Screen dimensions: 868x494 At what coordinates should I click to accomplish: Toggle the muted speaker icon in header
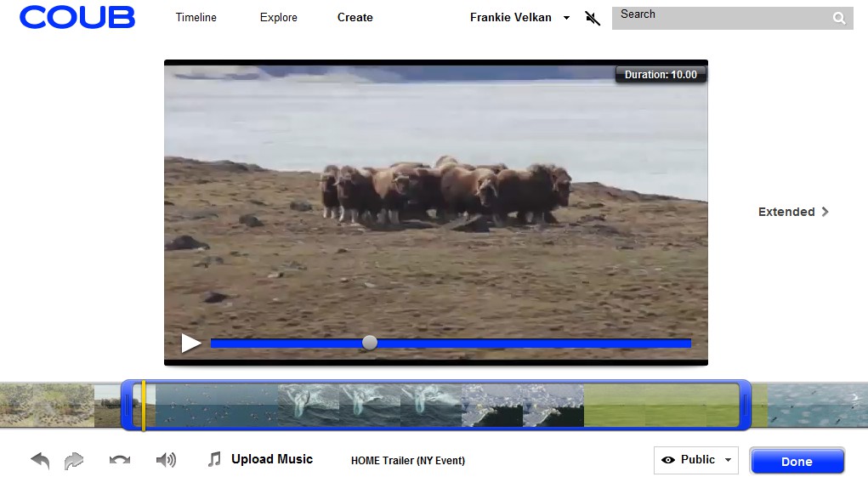593,18
